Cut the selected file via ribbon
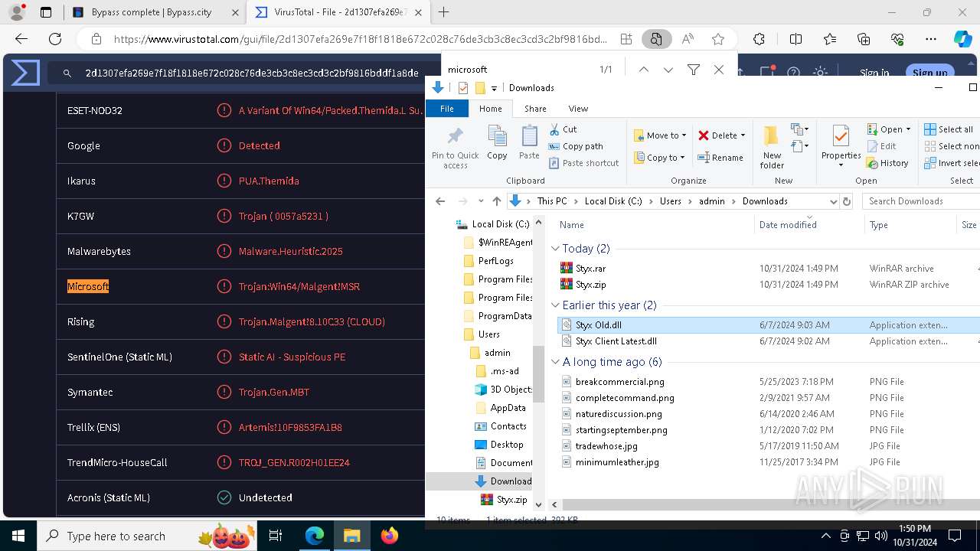Screen dimensions: 980x551 [563, 129]
